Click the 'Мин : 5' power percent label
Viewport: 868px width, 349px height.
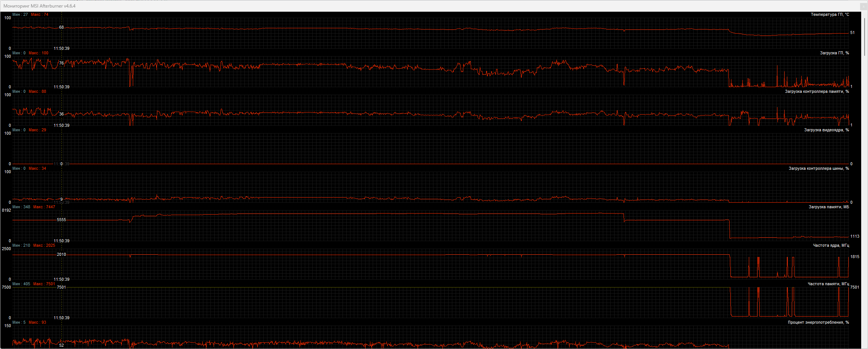pyautogui.click(x=19, y=323)
